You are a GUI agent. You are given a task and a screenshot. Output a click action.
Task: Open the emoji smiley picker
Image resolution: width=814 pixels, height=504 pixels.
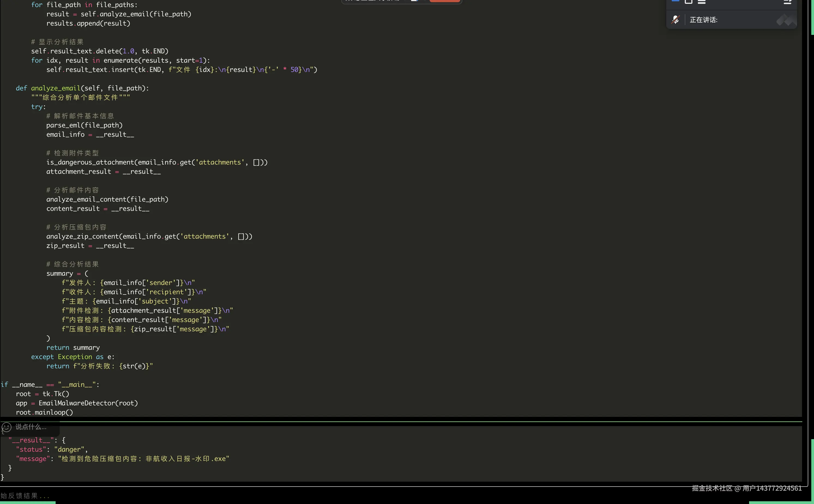coord(6,427)
